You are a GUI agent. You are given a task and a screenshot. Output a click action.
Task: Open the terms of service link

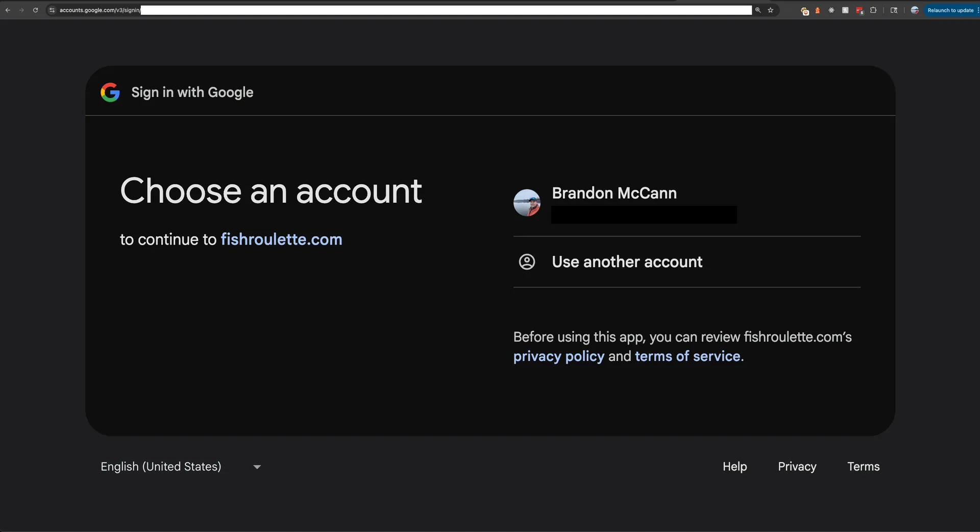coord(687,356)
